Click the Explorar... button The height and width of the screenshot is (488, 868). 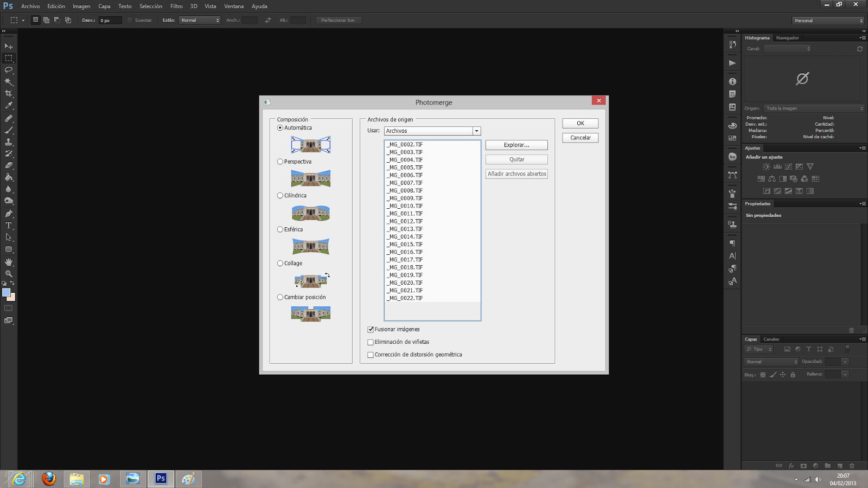pos(516,145)
